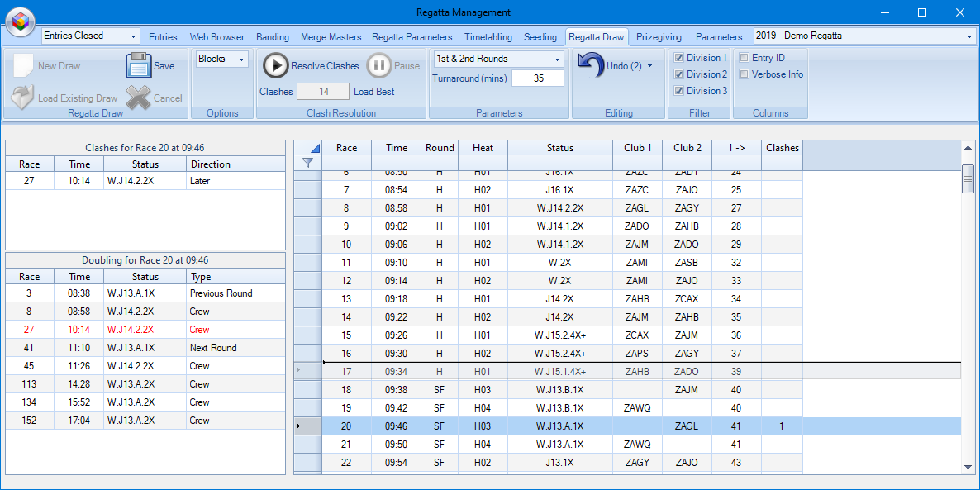Click the Load Existing Draw icon
This screenshot has width=980, height=490.
click(x=21, y=98)
